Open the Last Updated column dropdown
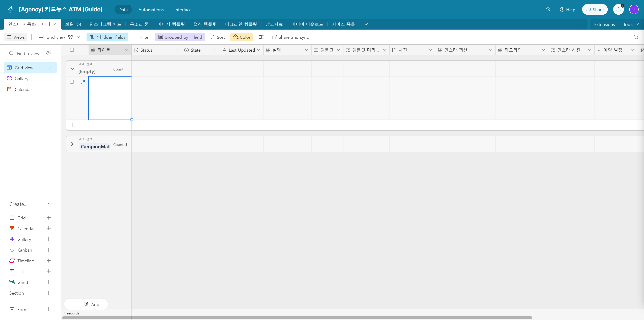This screenshot has width=644, height=320. [x=258, y=50]
